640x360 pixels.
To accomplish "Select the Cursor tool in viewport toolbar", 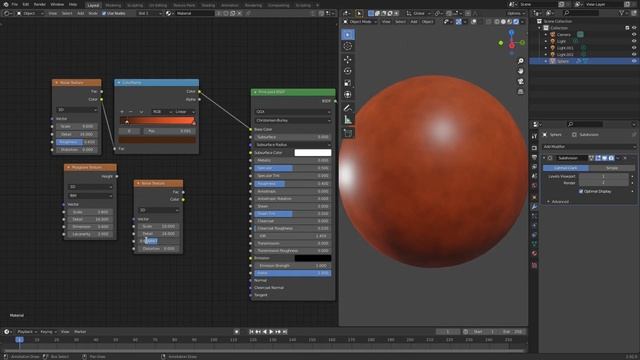I will point(348,46).
